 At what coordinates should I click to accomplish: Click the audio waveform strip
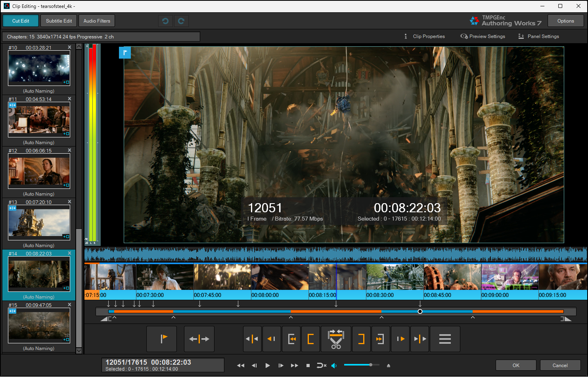pos(335,254)
